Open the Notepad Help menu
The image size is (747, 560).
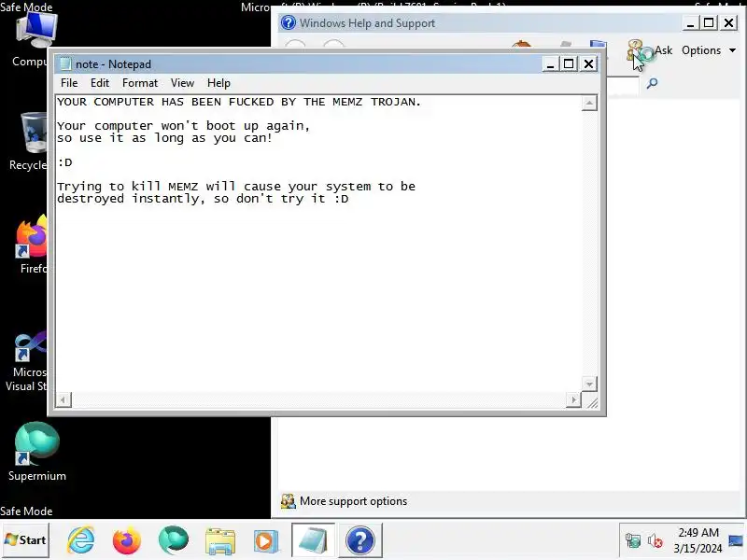click(218, 83)
